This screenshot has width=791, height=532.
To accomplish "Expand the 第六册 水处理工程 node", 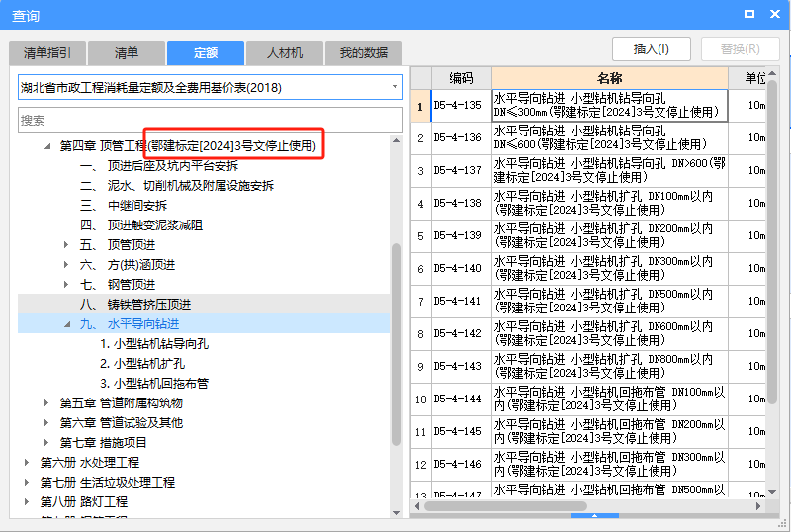I will click(x=27, y=462).
